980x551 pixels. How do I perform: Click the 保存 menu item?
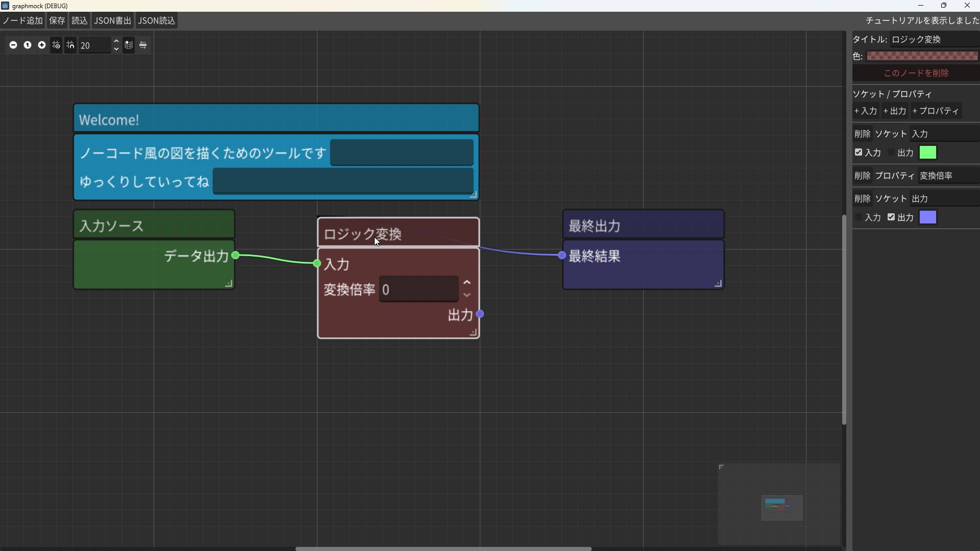coord(57,21)
